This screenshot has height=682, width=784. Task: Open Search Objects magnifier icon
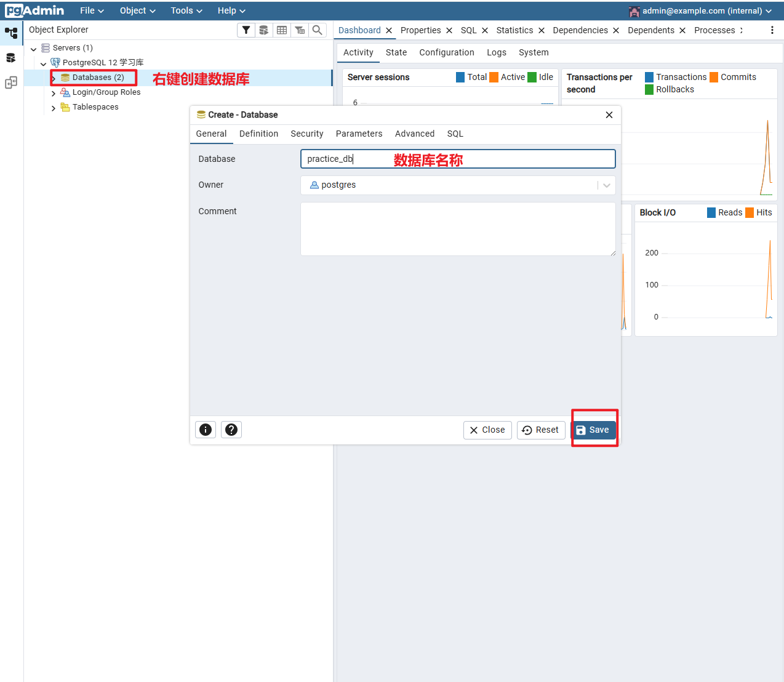(x=318, y=30)
